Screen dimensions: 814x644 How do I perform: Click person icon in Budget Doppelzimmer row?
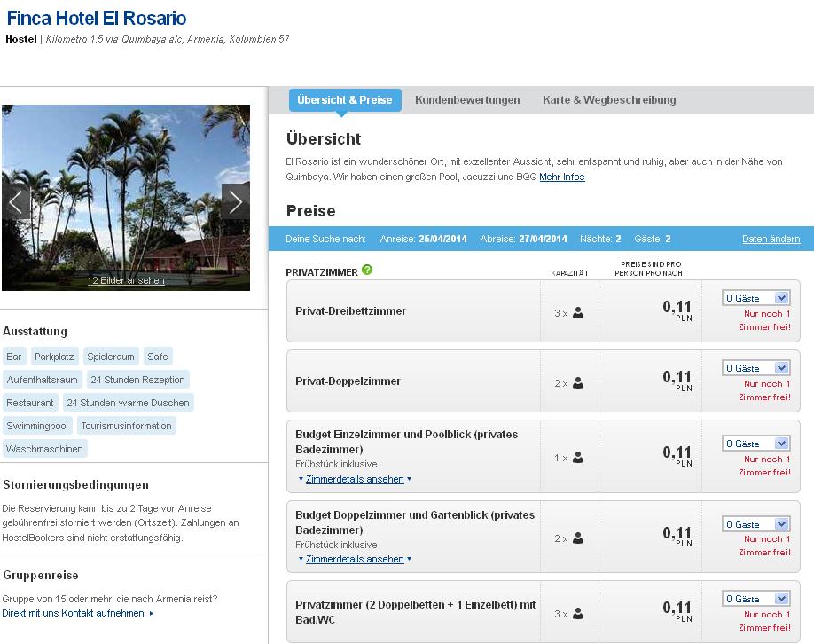click(x=578, y=538)
